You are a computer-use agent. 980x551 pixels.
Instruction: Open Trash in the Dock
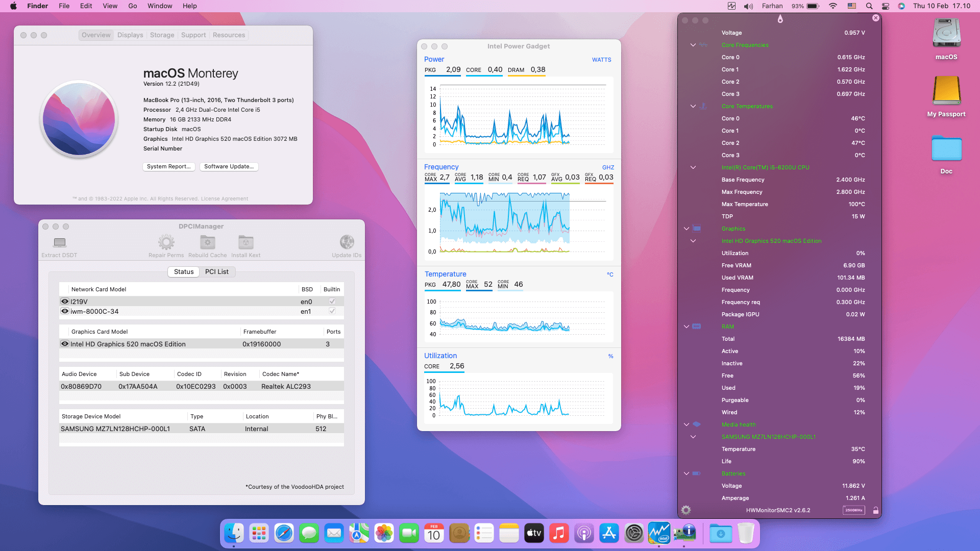pyautogui.click(x=746, y=534)
